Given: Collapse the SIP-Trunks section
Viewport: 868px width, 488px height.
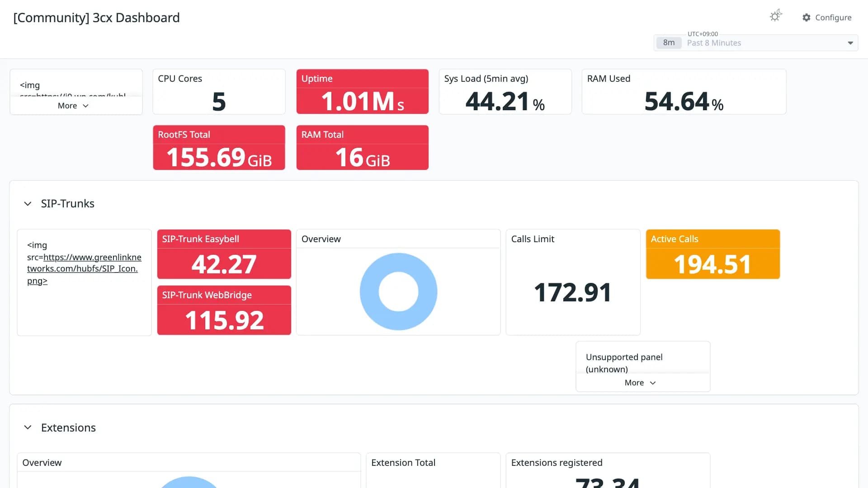Looking at the screenshot, I should [x=28, y=204].
